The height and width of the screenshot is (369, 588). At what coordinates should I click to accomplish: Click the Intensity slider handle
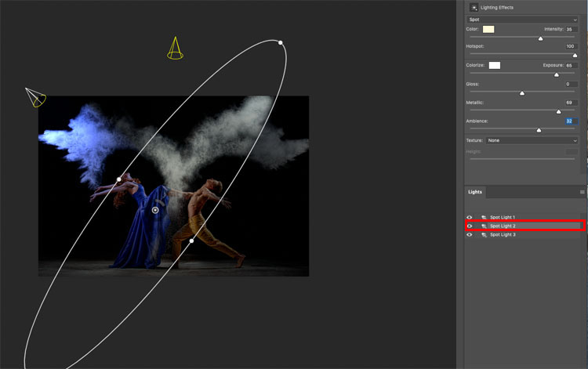(540, 38)
